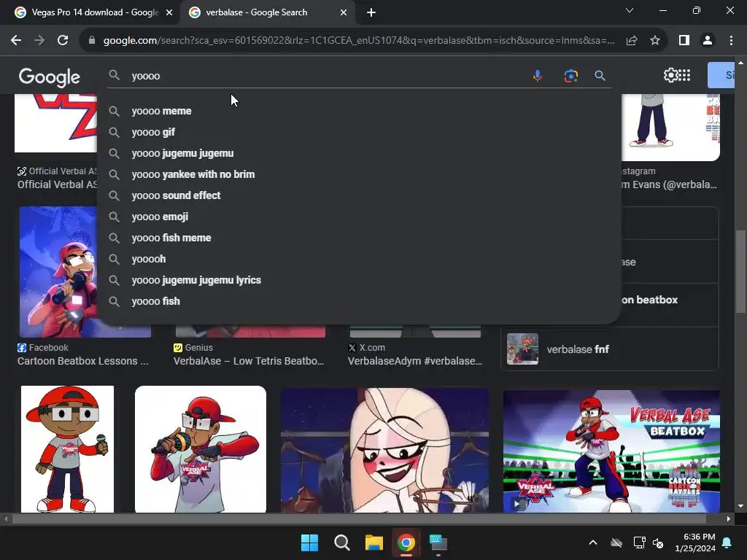Select suggestion 'yoooo jugemu jugemu'
Image resolution: width=747 pixels, height=560 pixels.
[359, 153]
